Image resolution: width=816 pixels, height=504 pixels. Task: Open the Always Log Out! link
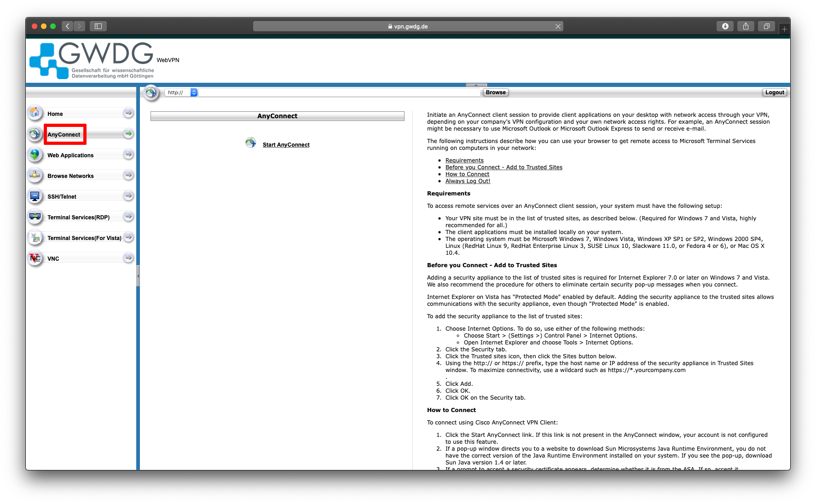pos(468,181)
